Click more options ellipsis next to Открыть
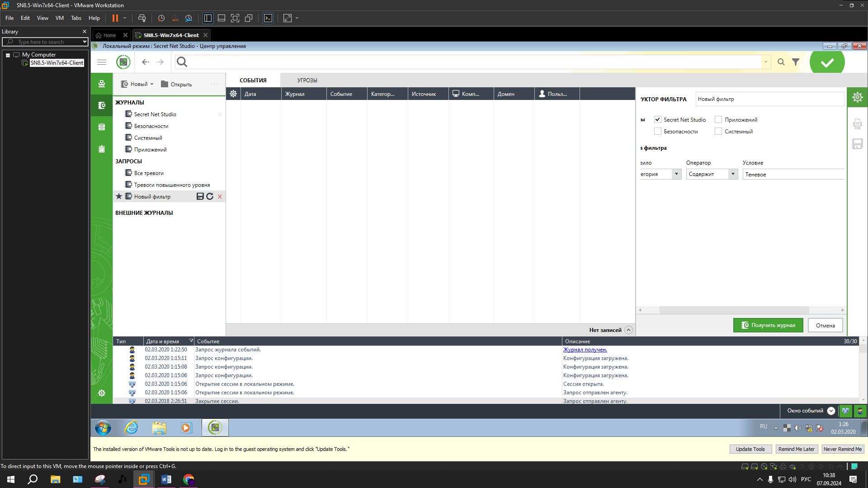Viewport: 868px width, 488px height. (x=214, y=84)
